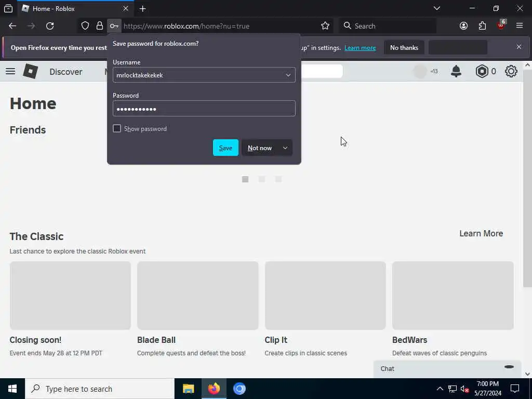532x399 pixels.
Task: Open the Robux balance icon
Action: (x=482, y=71)
